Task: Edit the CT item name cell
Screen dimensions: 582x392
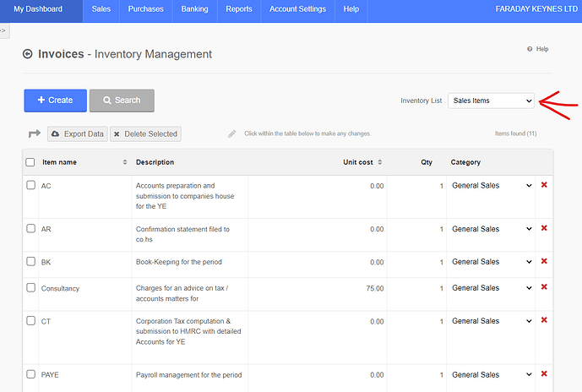Action: coord(85,337)
